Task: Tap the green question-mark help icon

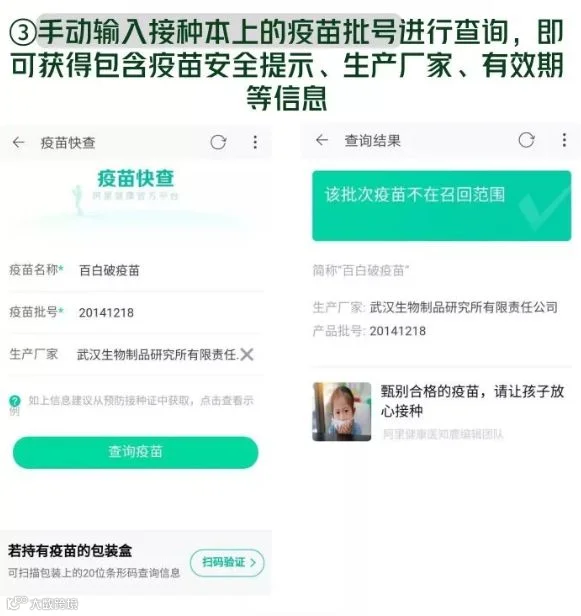Action: pyautogui.click(x=15, y=401)
